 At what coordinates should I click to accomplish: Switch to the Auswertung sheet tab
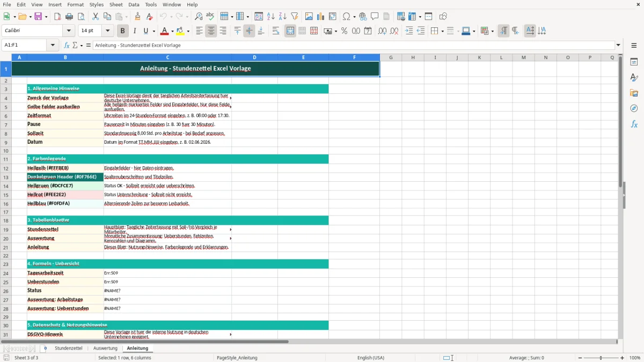point(105,349)
